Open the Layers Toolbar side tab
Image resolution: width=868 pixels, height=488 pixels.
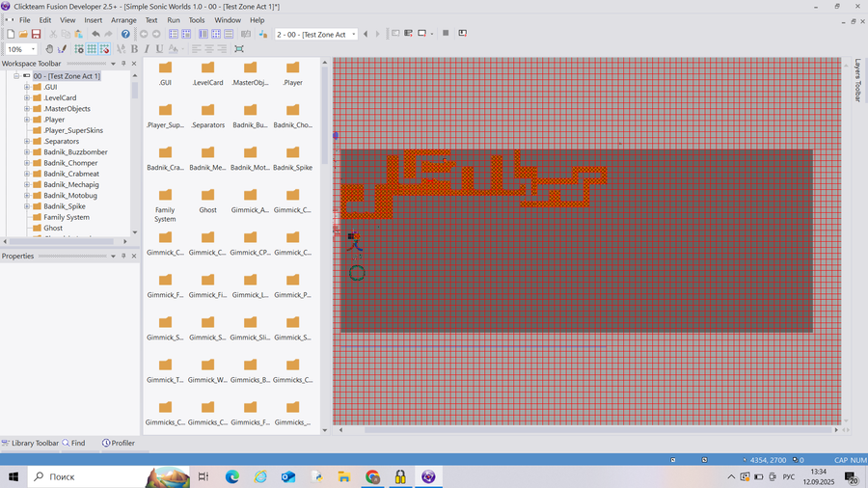(x=857, y=80)
